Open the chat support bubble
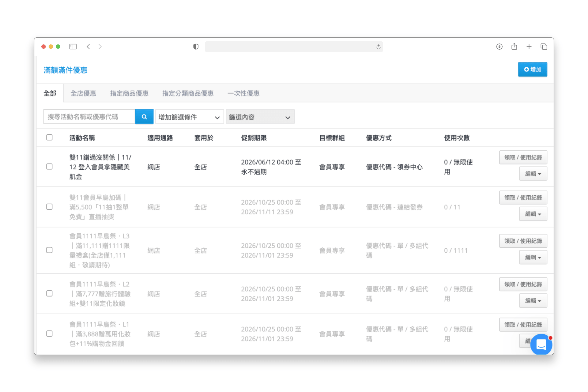 tap(541, 344)
